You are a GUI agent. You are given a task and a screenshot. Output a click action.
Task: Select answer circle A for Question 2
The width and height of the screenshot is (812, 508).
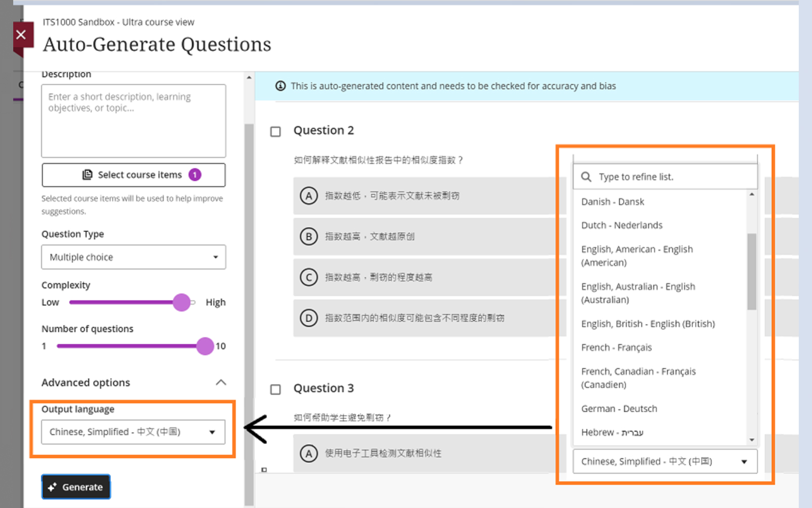[x=309, y=196]
